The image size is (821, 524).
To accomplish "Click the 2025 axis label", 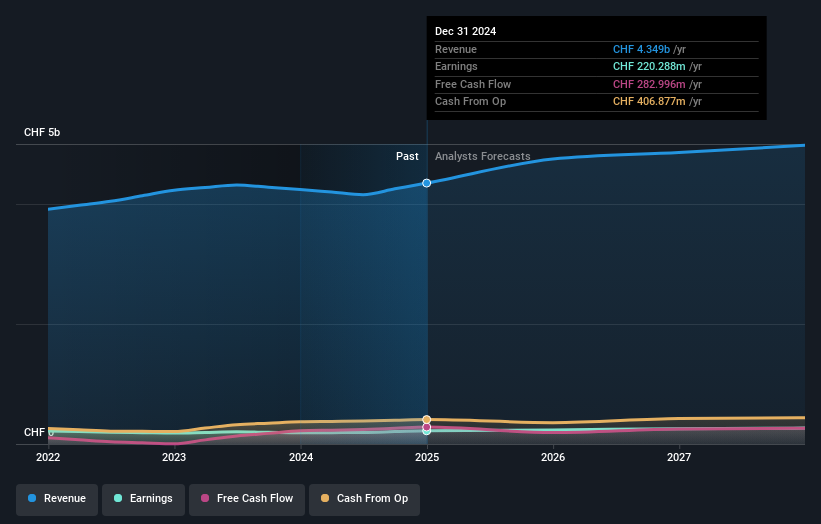I will point(427,457).
